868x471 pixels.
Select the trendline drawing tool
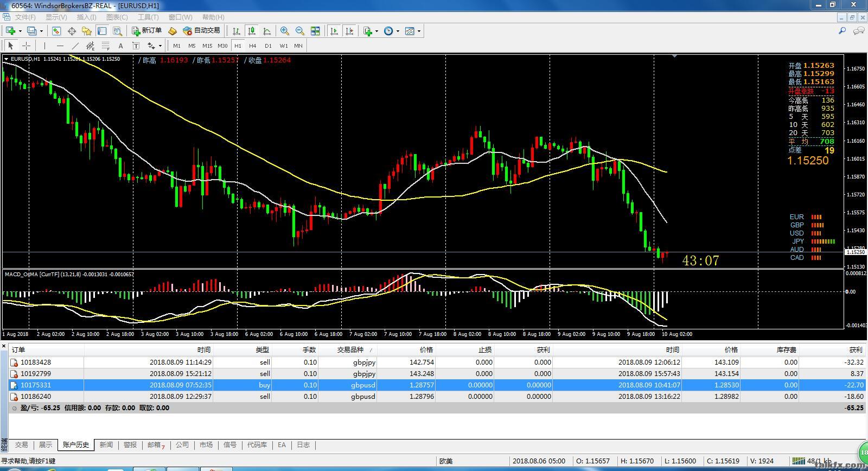pos(75,46)
